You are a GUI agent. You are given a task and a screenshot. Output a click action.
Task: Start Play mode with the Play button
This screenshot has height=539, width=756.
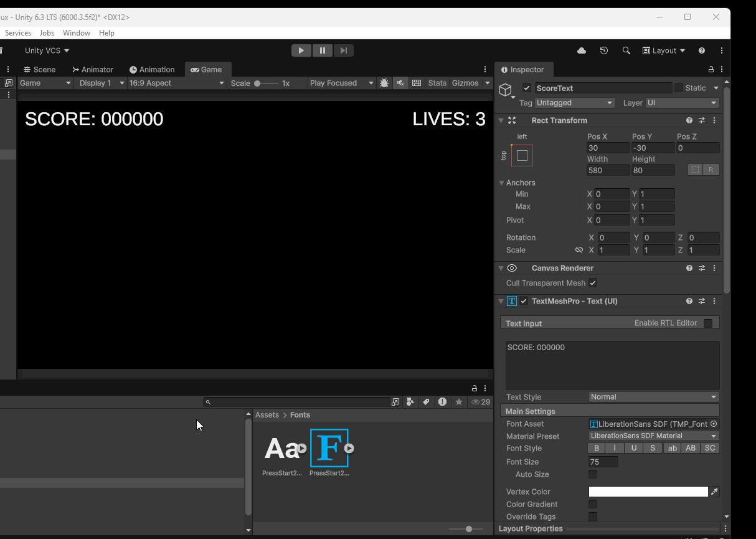tap(301, 50)
